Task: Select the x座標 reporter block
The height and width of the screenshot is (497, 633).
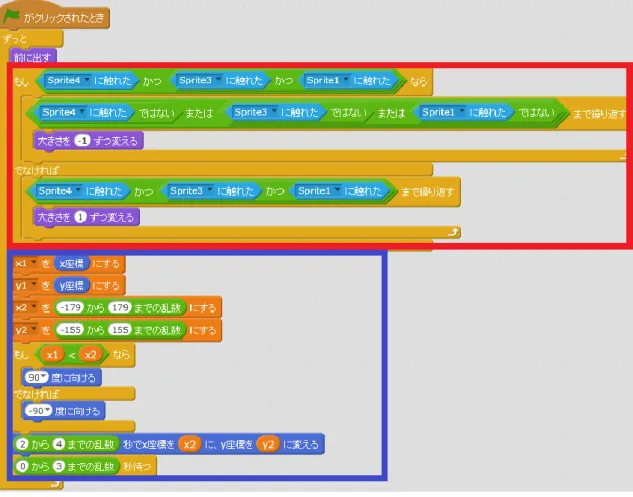Action: (x=71, y=264)
